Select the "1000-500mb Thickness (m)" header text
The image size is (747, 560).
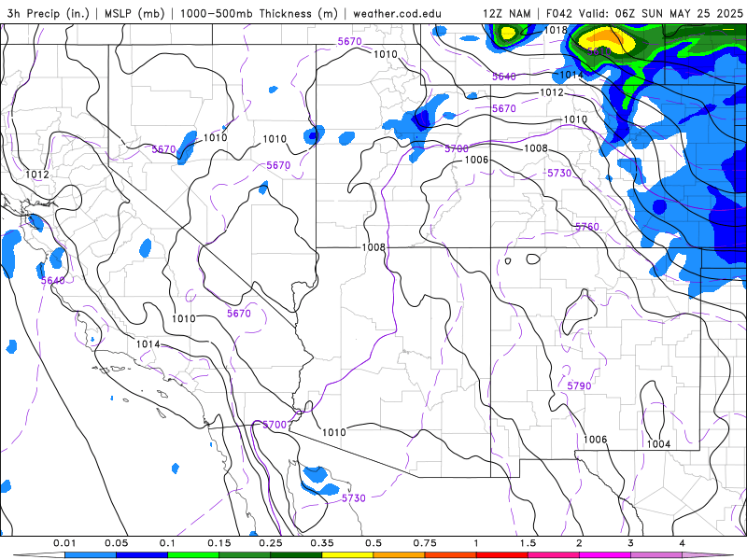pyautogui.click(x=259, y=13)
